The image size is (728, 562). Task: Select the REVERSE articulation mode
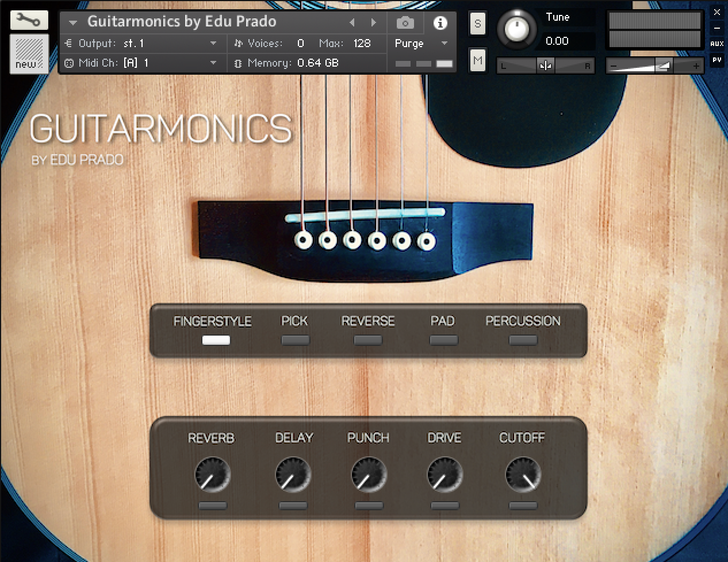pyautogui.click(x=368, y=340)
